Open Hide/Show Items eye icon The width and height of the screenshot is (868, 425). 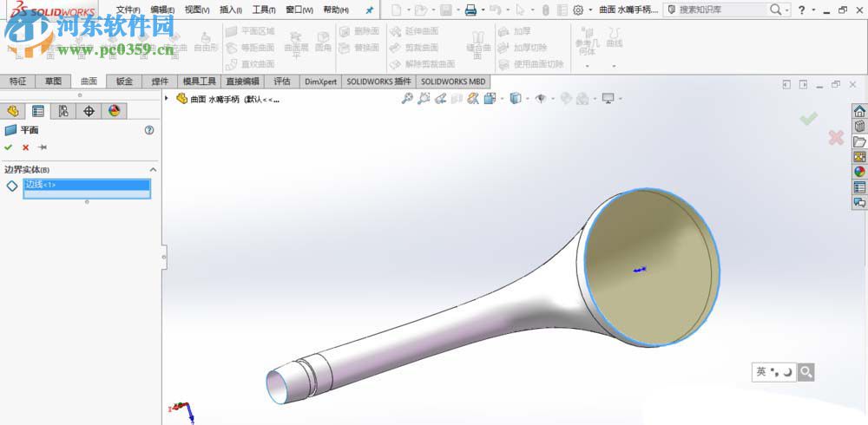(541, 99)
